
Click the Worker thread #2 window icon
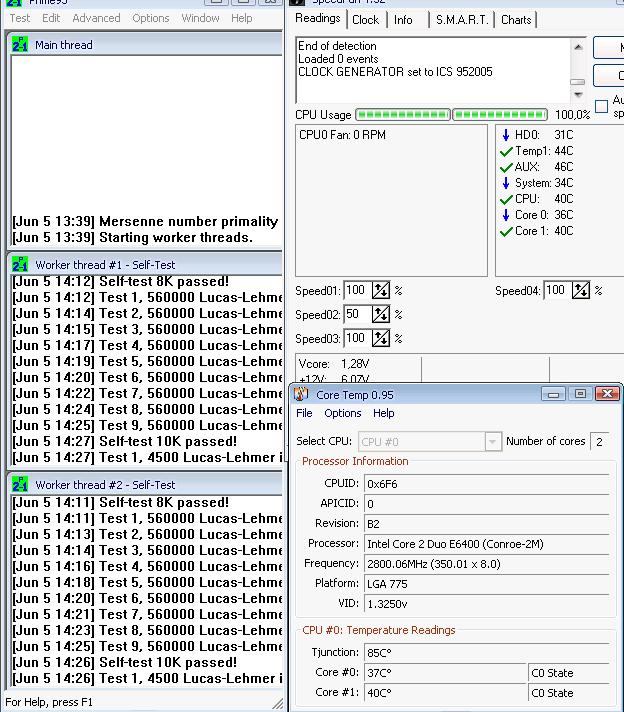20,484
